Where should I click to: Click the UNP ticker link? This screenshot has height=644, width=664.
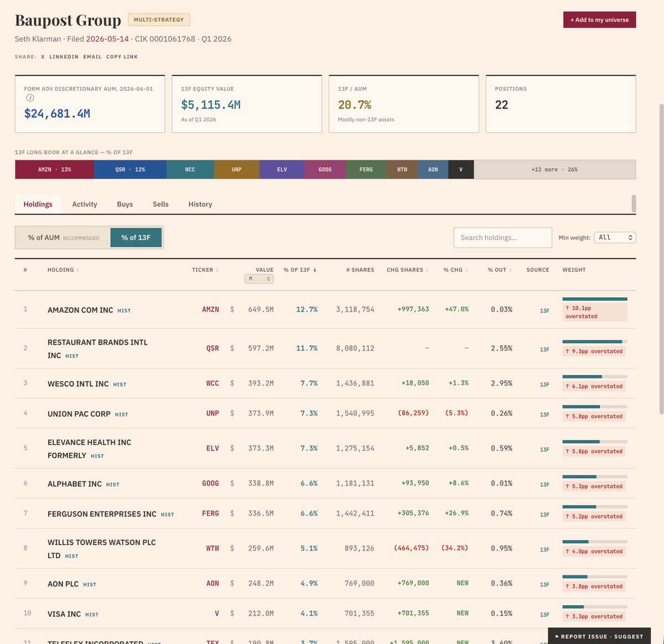point(212,413)
